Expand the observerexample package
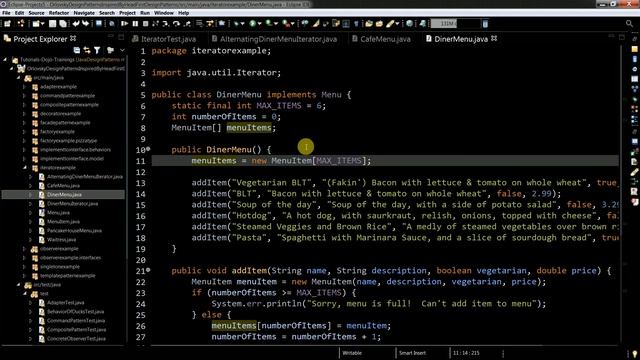Viewport: 640px width, 360px height. 25,249
